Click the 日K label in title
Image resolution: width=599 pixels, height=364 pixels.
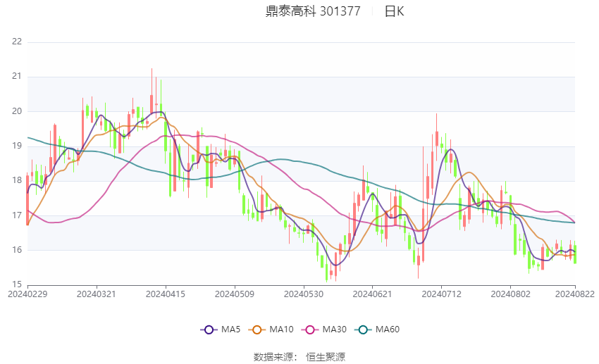(394, 11)
